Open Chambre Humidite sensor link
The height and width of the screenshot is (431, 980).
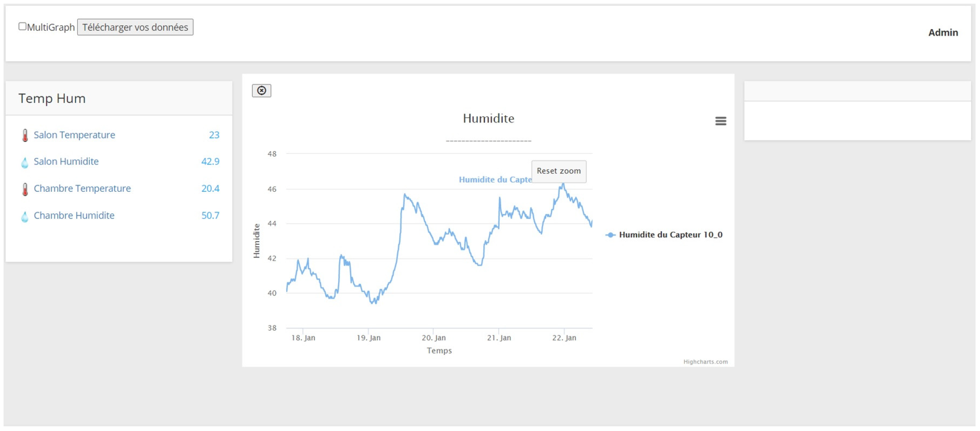tap(74, 215)
